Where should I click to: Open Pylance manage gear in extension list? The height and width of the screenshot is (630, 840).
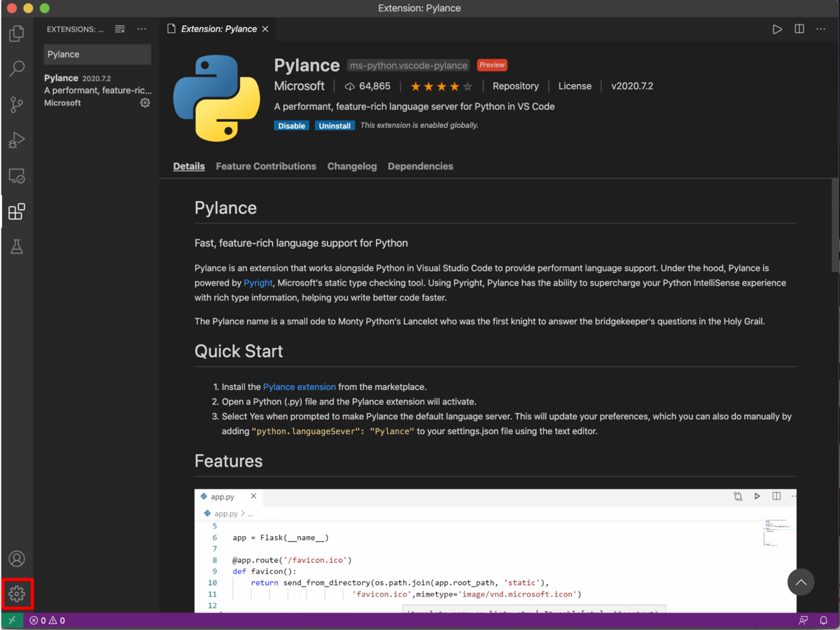tap(145, 103)
